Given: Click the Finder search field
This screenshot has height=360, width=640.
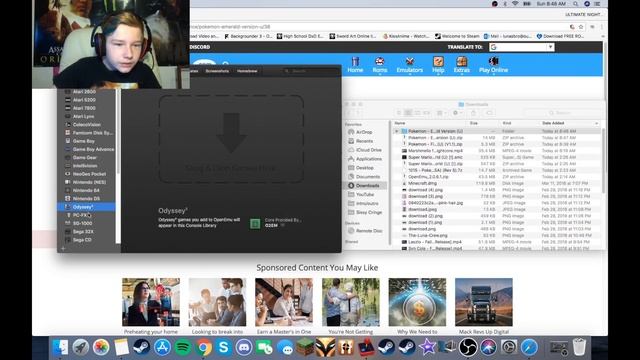Looking at the screenshot, I should (561, 113).
